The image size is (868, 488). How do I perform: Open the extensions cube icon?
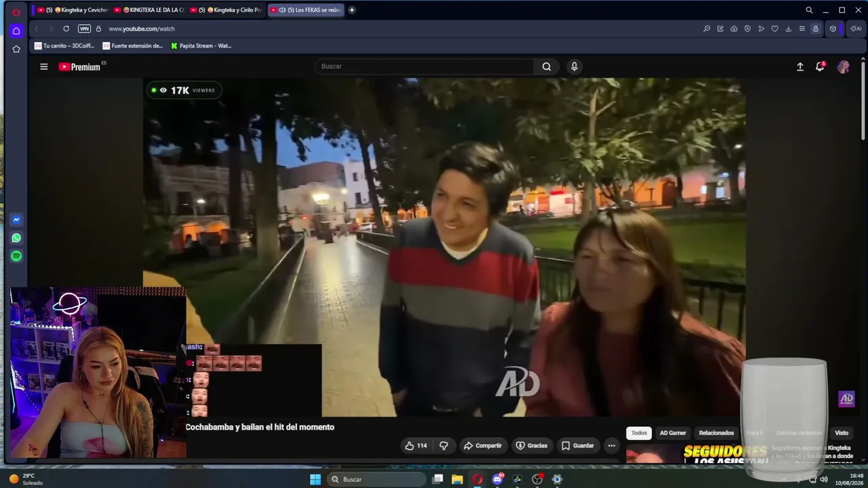click(833, 28)
